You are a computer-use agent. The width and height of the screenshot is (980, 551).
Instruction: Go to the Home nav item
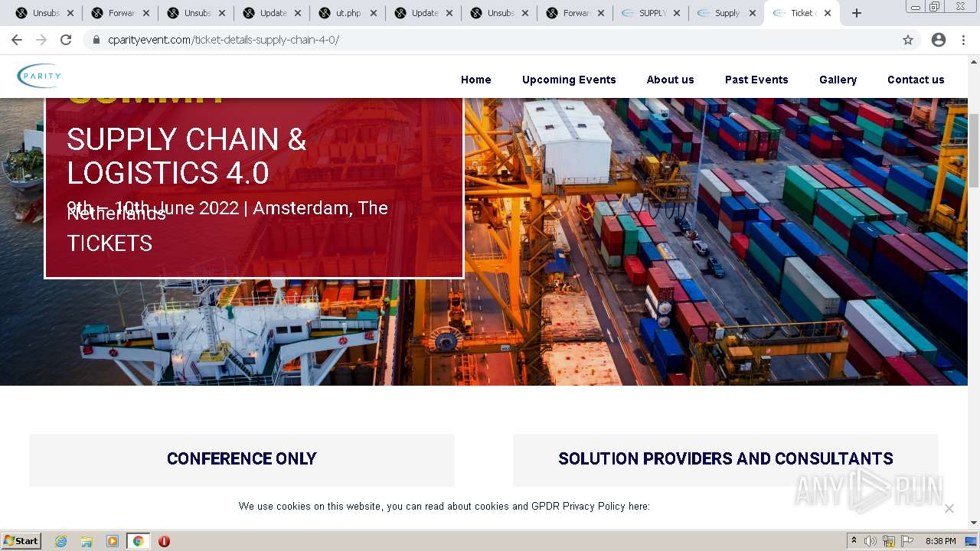(x=476, y=80)
